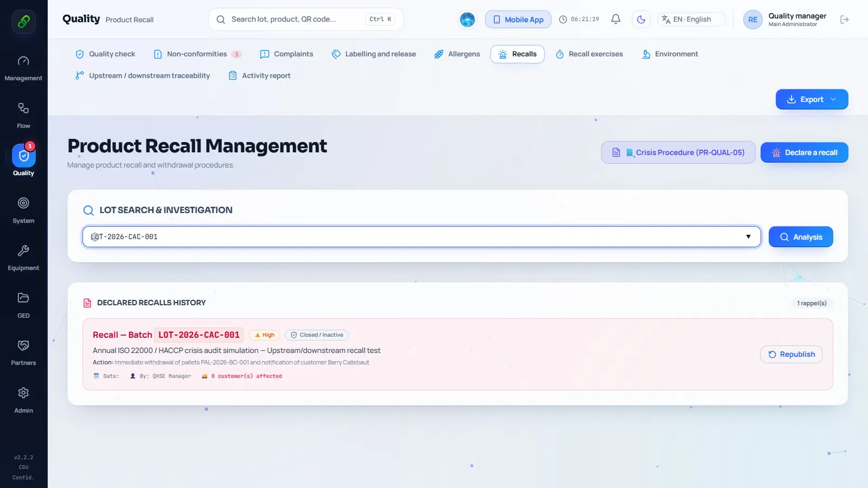The height and width of the screenshot is (488, 868).
Task: Click the green link logo icon
Action: coord(24,22)
